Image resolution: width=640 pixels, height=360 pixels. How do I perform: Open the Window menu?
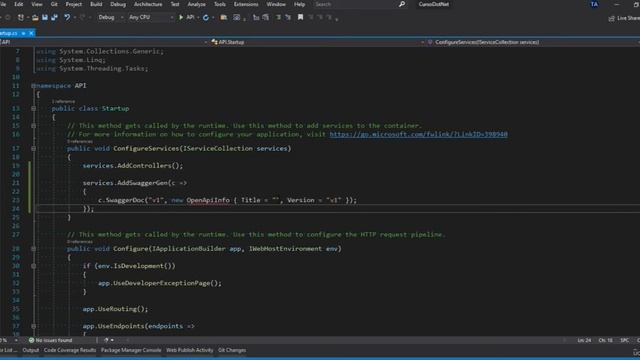click(x=276, y=4)
